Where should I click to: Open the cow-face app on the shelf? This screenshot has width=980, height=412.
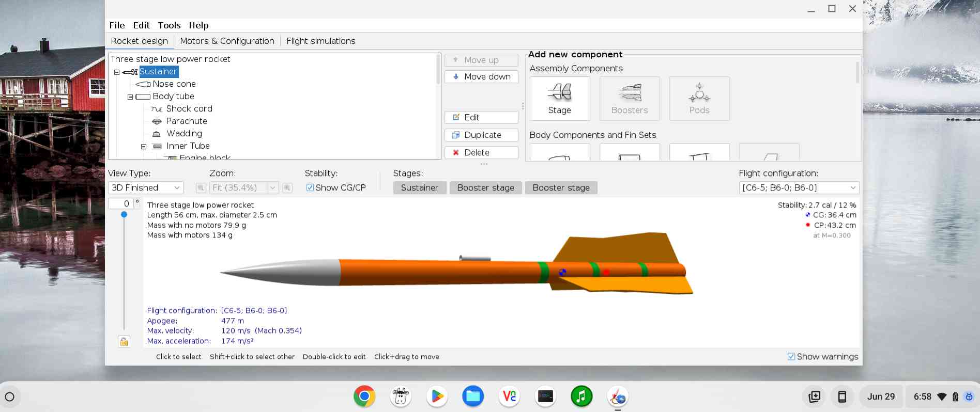[401, 397]
